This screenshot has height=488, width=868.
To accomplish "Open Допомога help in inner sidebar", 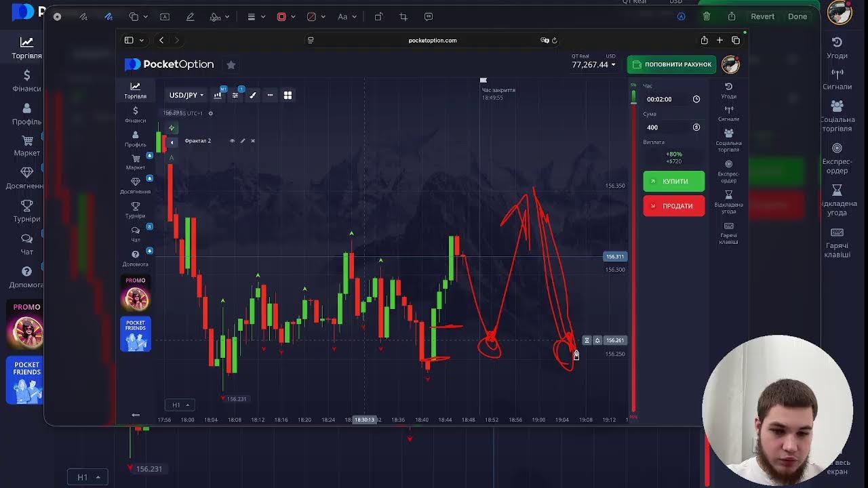I will (135, 258).
